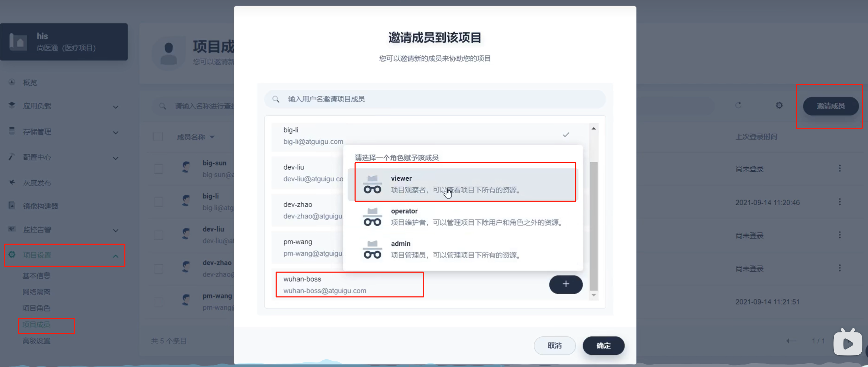
Task: Open more actions for big-sun row
Action: tap(840, 168)
